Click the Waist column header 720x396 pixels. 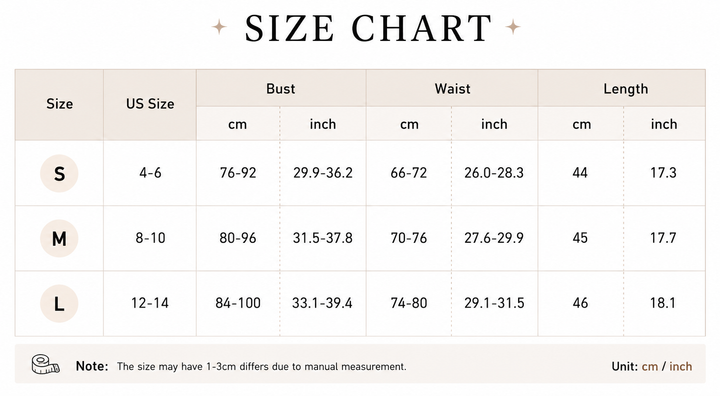click(x=452, y=88)
